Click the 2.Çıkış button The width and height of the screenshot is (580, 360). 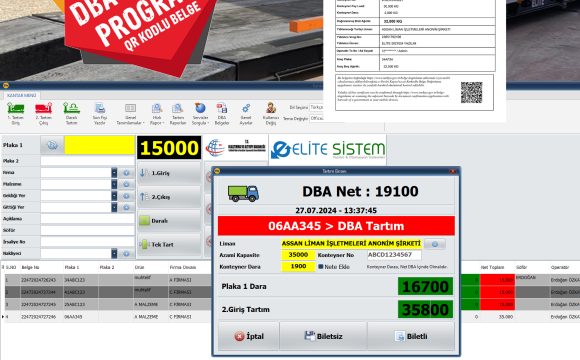point(169,197)
